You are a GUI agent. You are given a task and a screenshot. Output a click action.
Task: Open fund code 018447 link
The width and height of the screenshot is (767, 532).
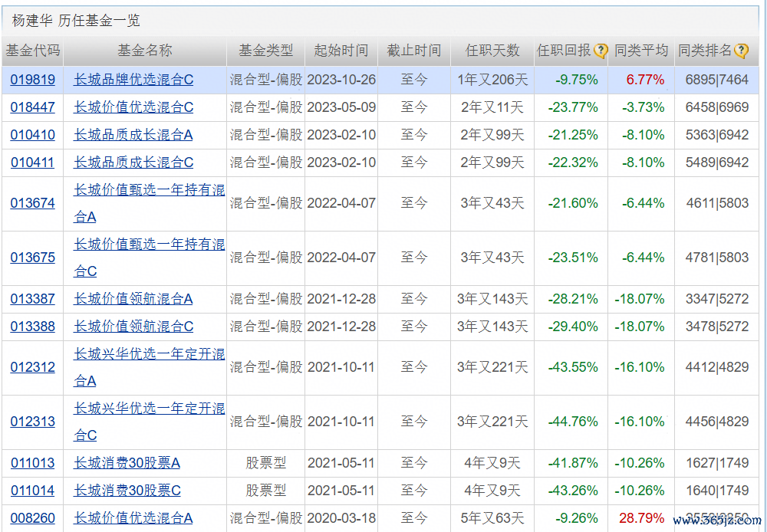click(x=33, y=107)
